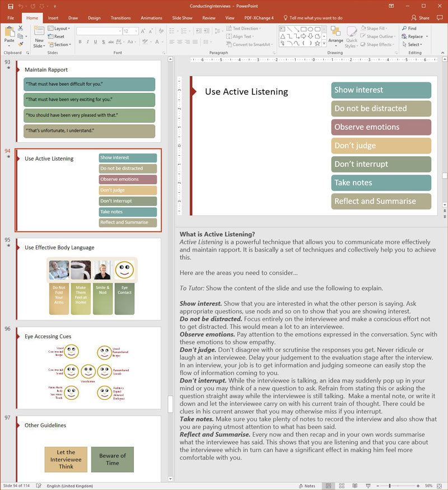Click the Paste clipboard icon
This screenshot has width=448, height=490.
click(x=10, y=32)
